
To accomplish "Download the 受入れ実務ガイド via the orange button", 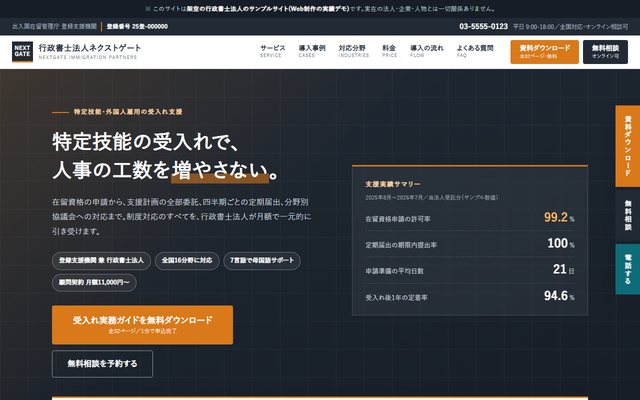I will pyautogui.click(x=142, y=325).
